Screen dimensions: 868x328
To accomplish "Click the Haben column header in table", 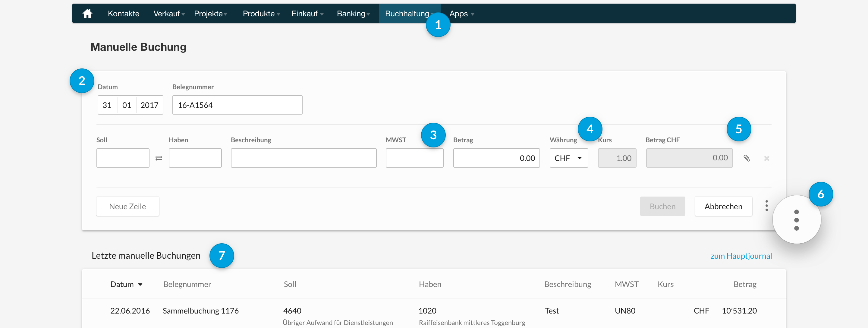I will 430,284.
